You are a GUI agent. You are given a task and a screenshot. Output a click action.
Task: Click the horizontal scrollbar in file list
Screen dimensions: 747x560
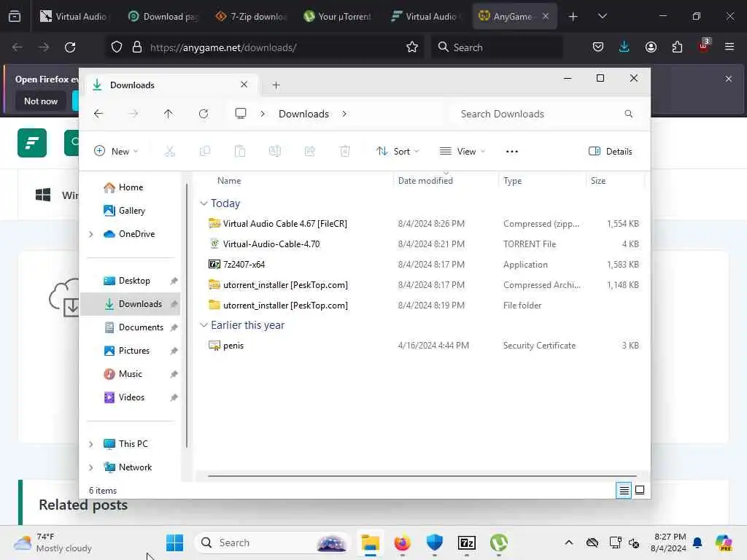tap(422, 475)
